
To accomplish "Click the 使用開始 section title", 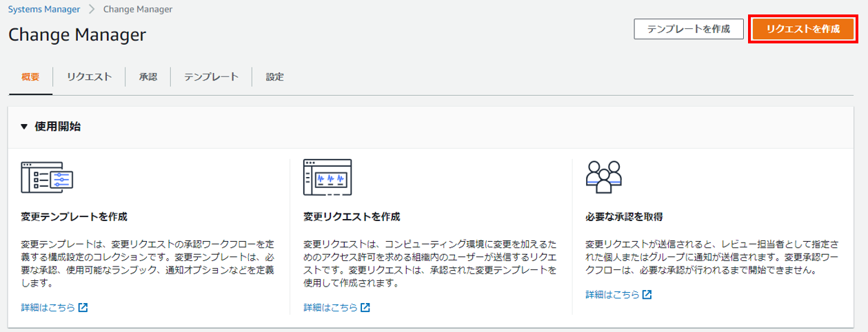I will pyautogui.click(x=57, y=127).
